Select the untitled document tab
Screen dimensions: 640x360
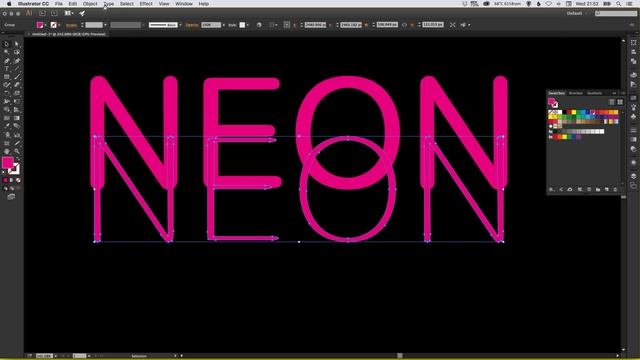click(68, 34)
